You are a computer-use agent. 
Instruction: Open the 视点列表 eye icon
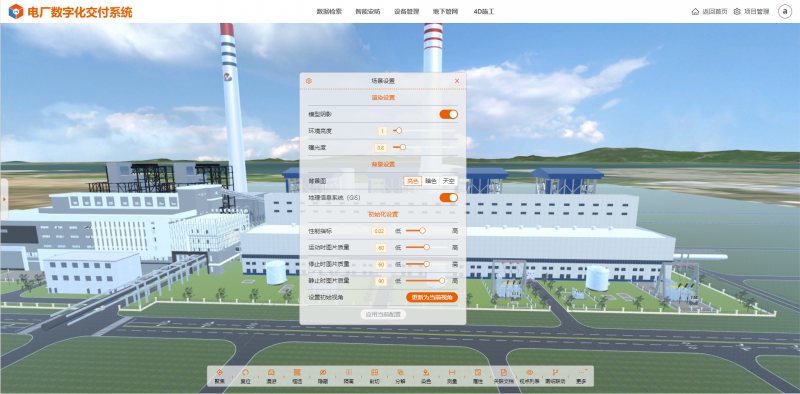(530, 373)
